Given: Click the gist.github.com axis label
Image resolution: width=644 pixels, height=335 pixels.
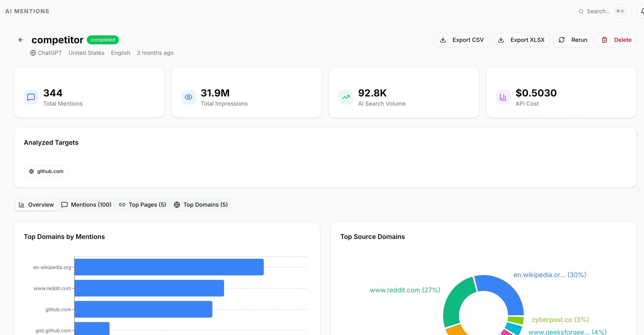Looking at the screenshot, I should pyautogui.click(x=53, y=331).
